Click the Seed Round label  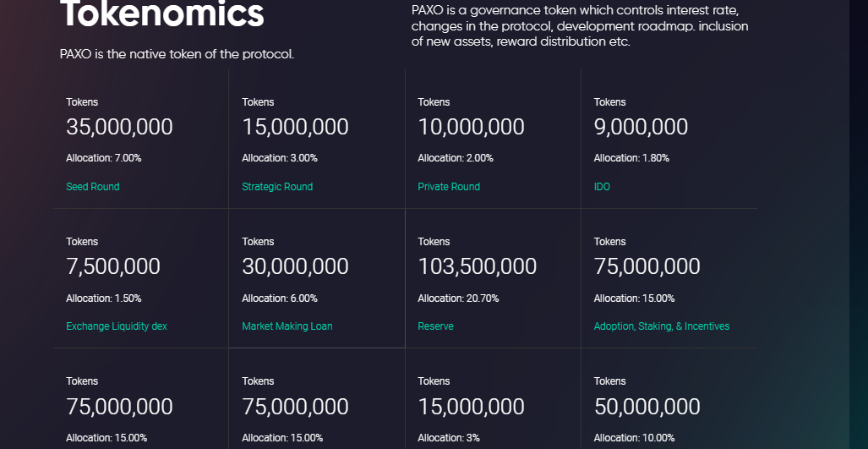coord(92,187)
